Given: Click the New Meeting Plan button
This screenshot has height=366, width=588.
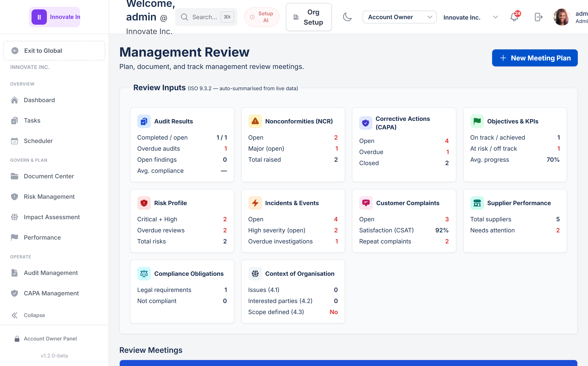Looking at the screenshot, I should click(x=535, y=58).
